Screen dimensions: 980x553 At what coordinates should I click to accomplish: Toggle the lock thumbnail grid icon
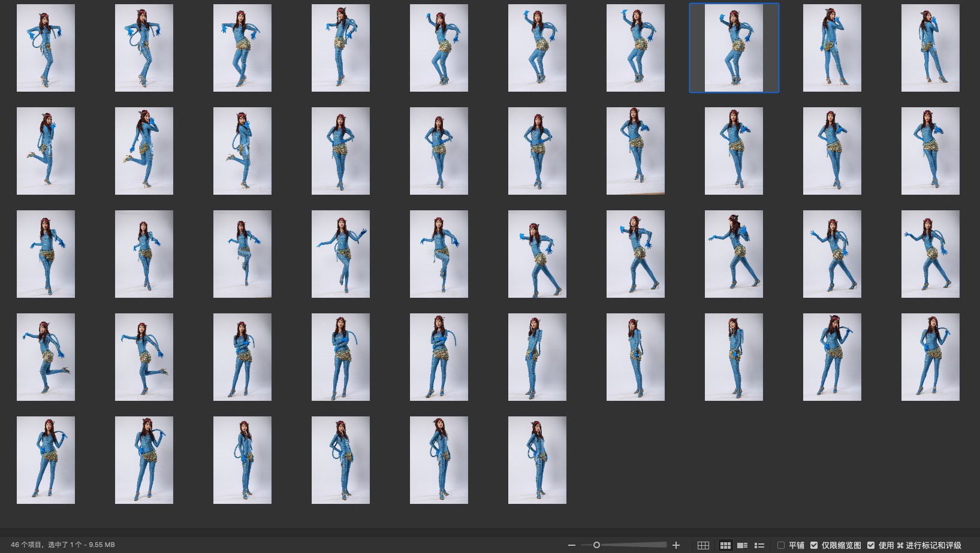tap(703, 545)
